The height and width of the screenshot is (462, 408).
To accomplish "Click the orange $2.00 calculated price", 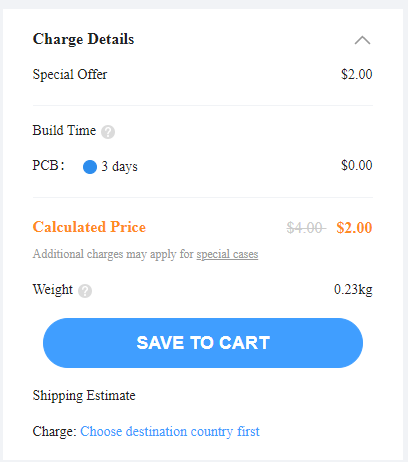I will (x=354, y=228).
